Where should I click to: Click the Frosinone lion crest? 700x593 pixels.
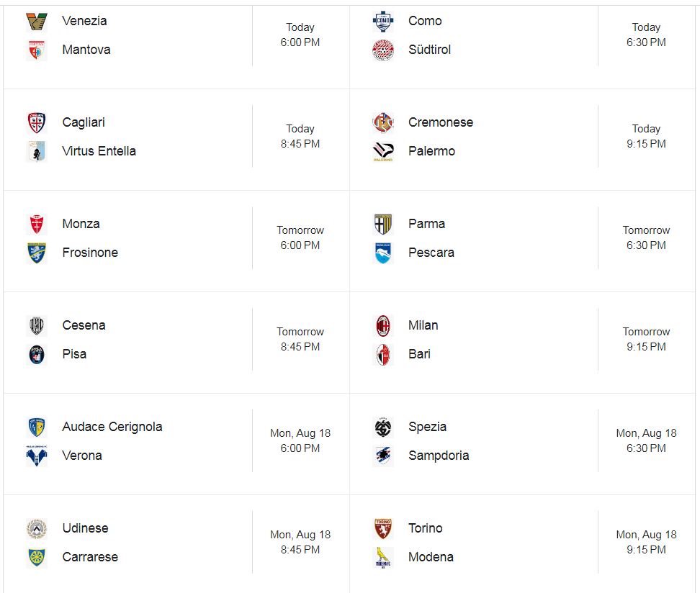pyautogui.click(x=37, y=253)
